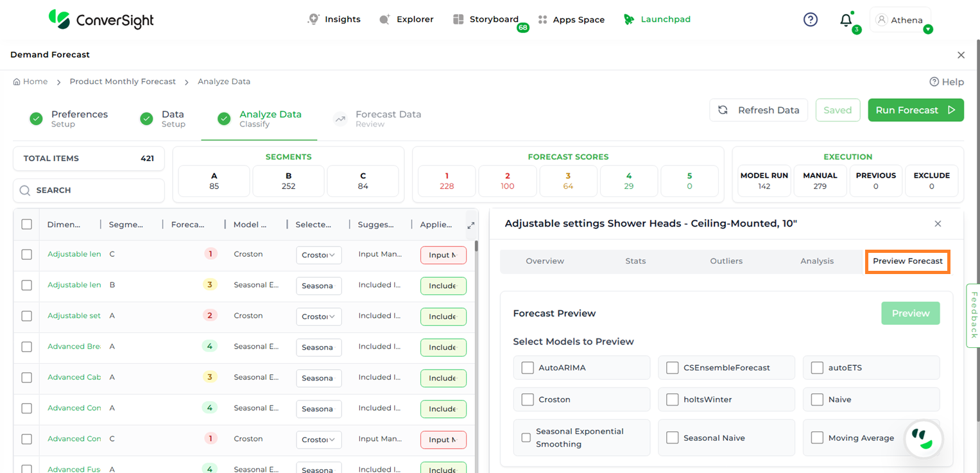This screenshot has width=980, height=473.
Task: Open the Athena user account dropdown
Action: click(900, 20)
